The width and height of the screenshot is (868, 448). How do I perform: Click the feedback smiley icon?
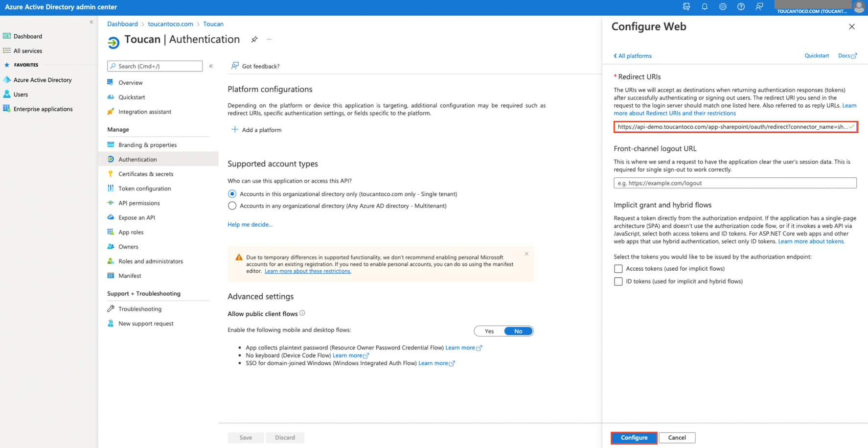click(x=759, y=7)
